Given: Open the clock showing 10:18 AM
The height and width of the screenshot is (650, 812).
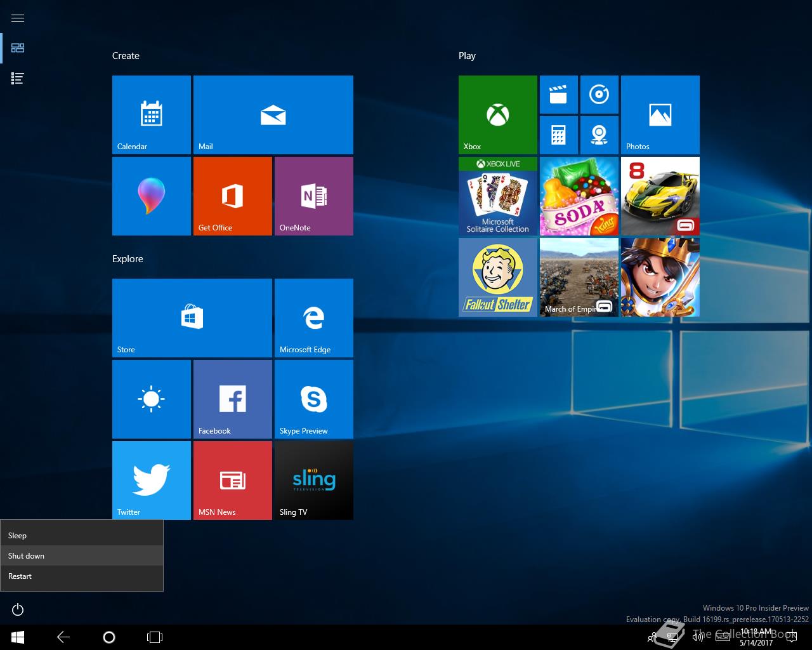Looking at the screenshot, I should (756, 637).
